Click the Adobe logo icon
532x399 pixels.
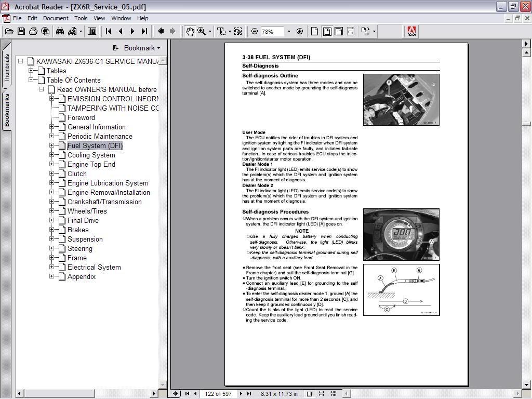tap(411, 32)
